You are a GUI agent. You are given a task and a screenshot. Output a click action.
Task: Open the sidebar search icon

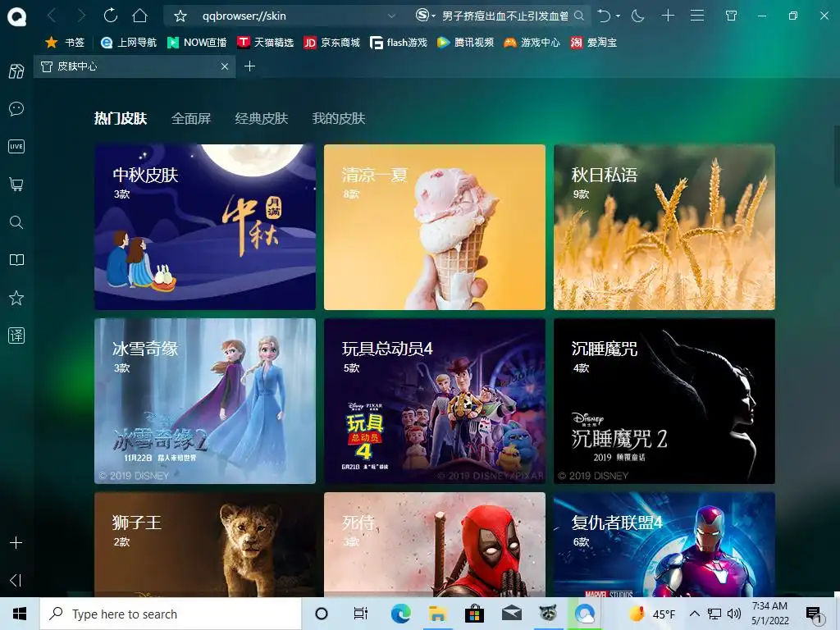point(16,222)
